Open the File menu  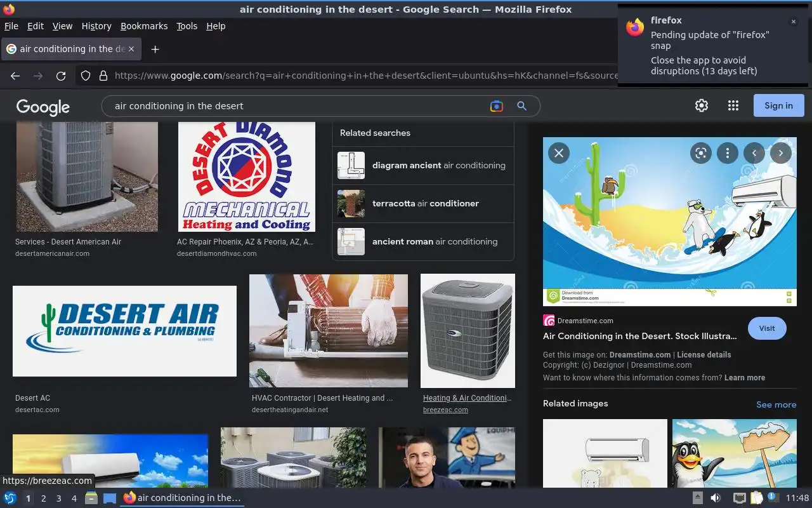pyautogui.click(x=11, y=26)
